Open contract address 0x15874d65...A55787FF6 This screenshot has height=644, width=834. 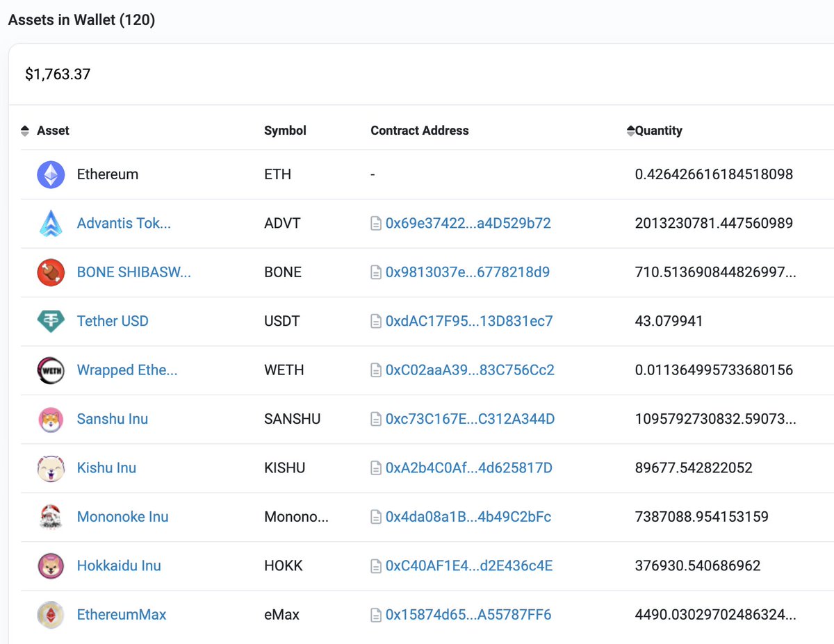pyautogui.click(x=468, y=615)
